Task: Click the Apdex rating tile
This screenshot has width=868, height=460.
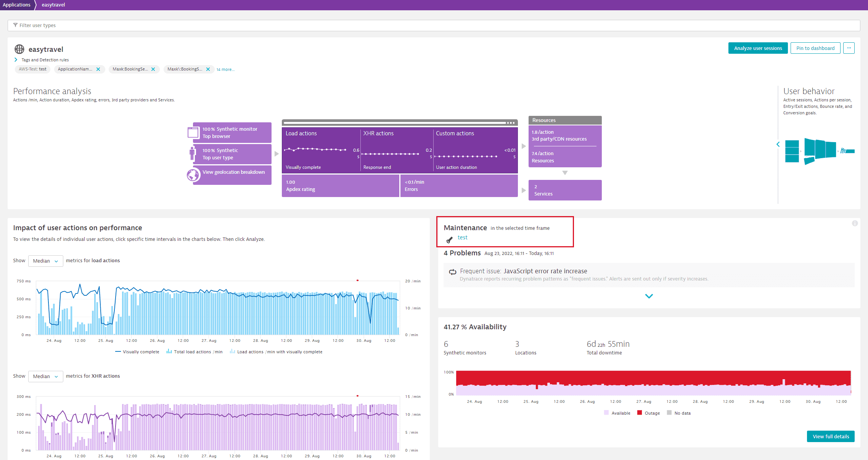Action: coord(340,186)
